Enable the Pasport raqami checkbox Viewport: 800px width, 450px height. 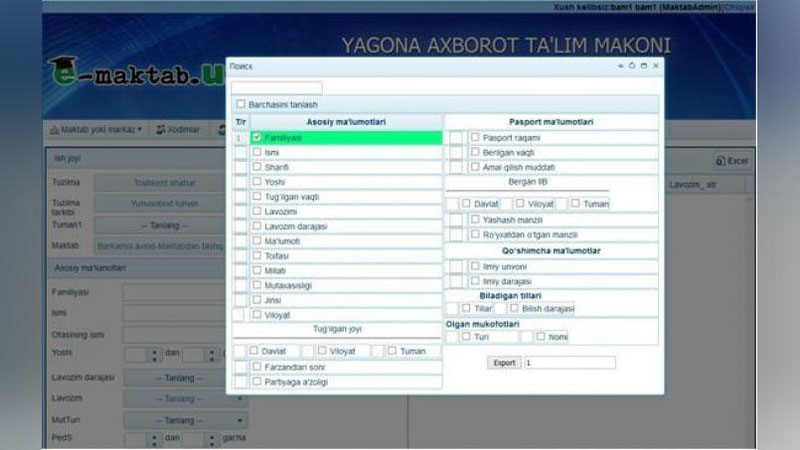(474, 137)
